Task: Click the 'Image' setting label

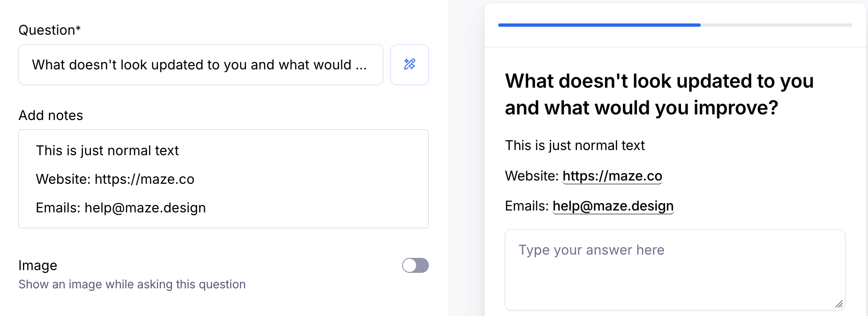Action: (37, 265)
